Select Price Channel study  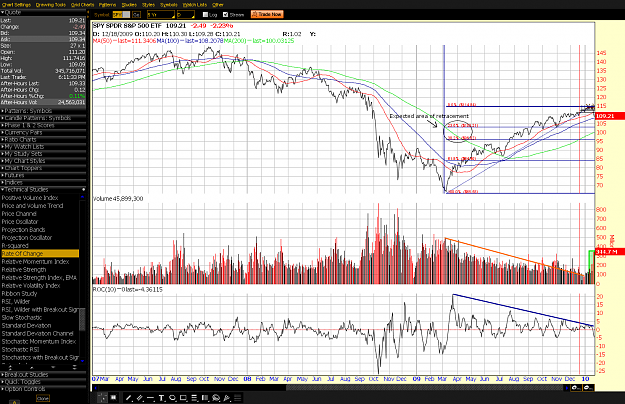pos(40,214)
